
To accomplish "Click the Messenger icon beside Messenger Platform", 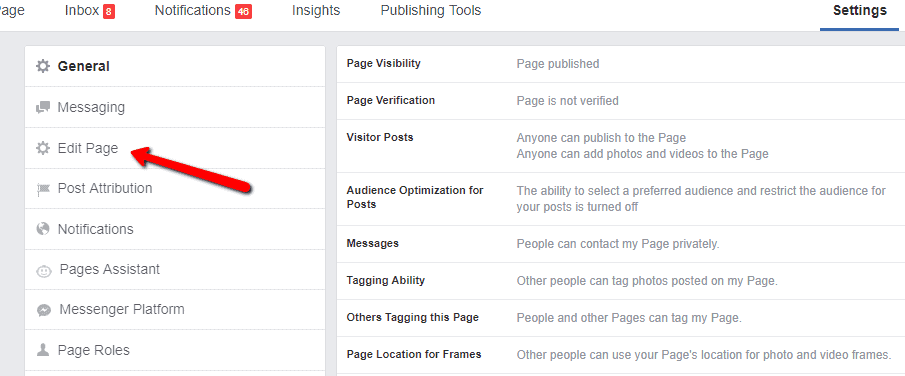I will [x=44, y=310].
